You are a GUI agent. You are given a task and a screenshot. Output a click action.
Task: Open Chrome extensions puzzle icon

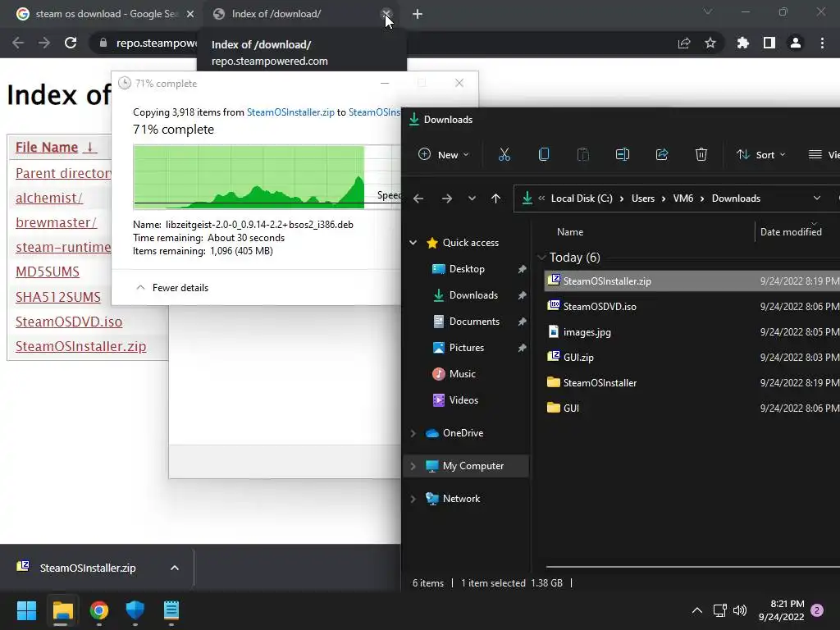tap(742, 43)
